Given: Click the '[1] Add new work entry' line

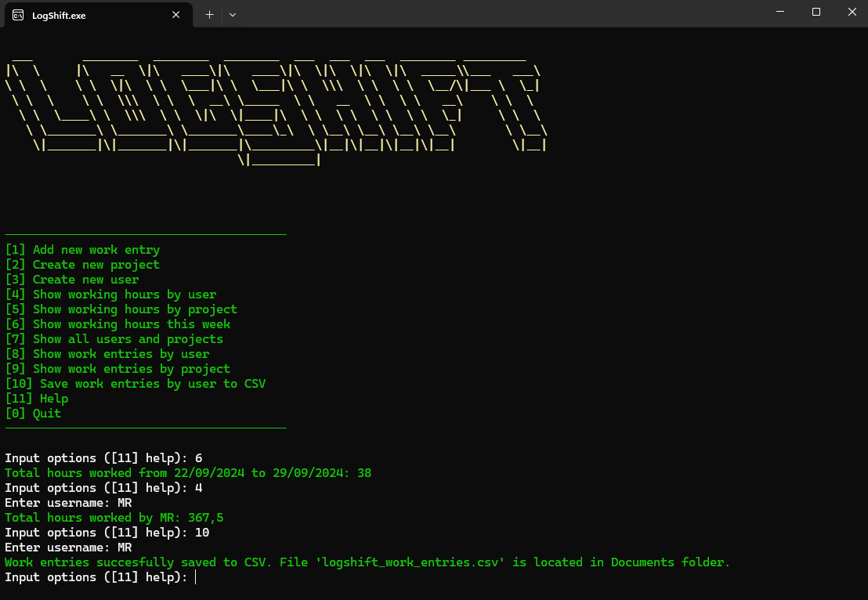Looking at the screenshot, I should tap(82, 250).
